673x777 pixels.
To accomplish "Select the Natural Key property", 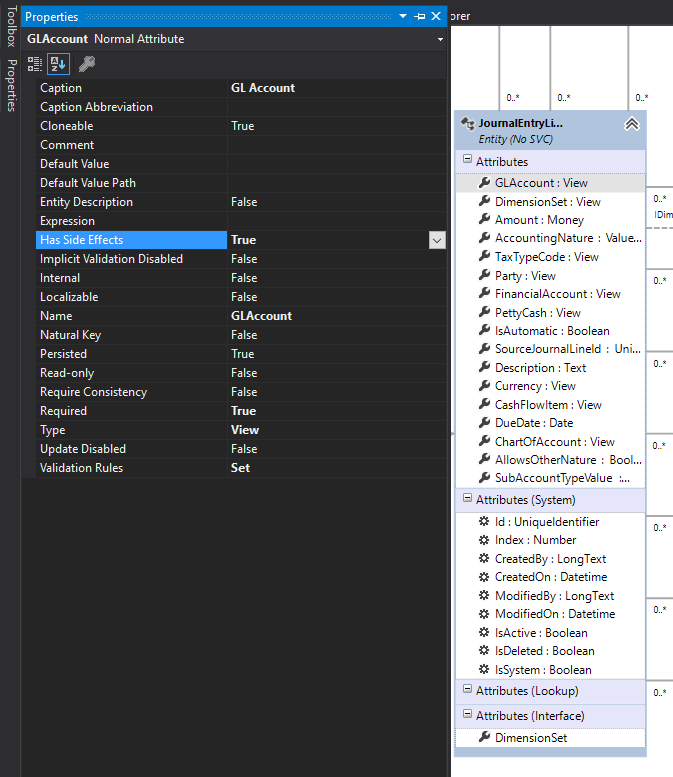I will 241,335.
